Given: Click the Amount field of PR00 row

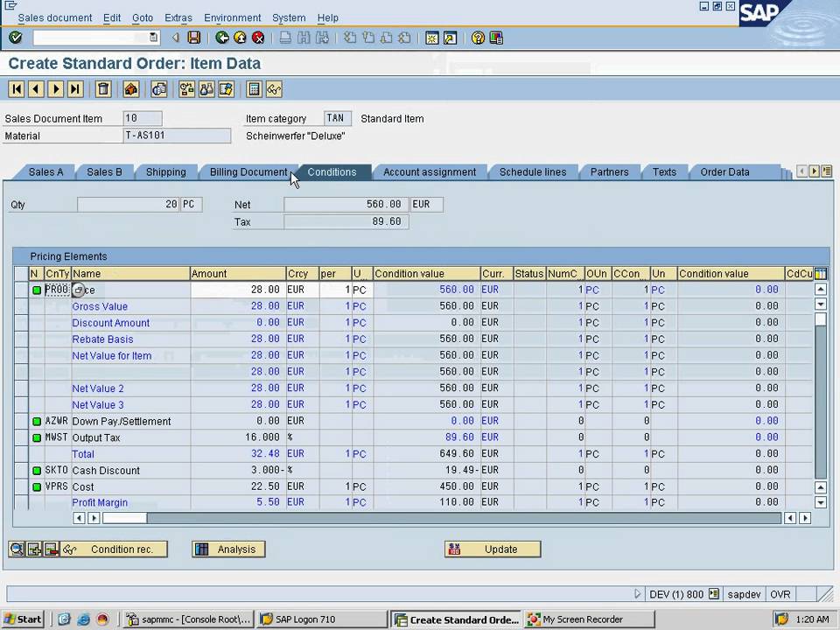Looking at the screenshot, I should click(x=238, y=290).
